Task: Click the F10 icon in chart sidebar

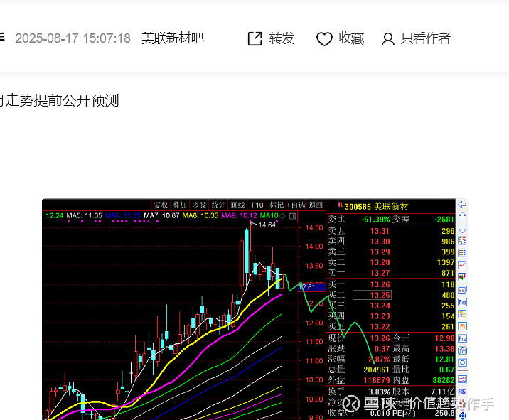Action: coord(462,302)
